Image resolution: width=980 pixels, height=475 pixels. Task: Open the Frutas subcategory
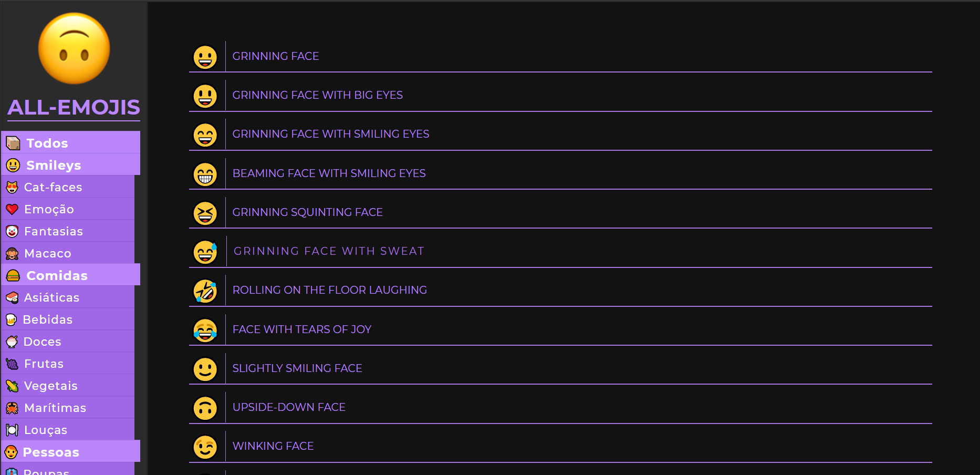click(44, 364)
